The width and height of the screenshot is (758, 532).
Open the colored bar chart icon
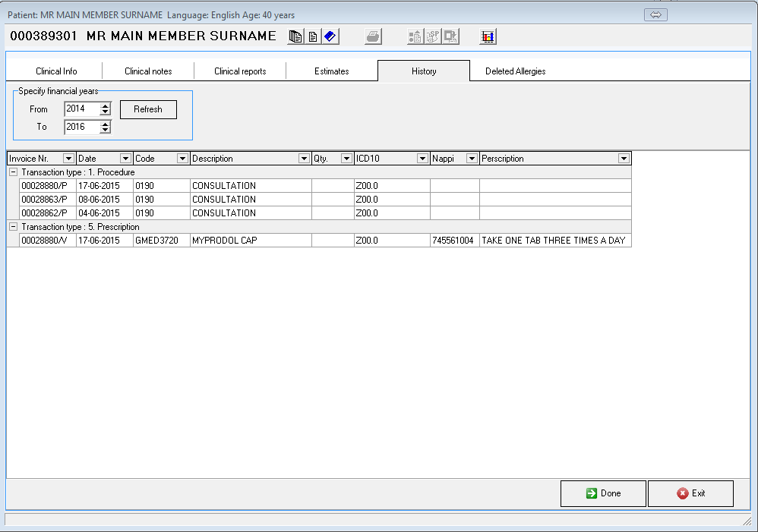pos(488,36)
